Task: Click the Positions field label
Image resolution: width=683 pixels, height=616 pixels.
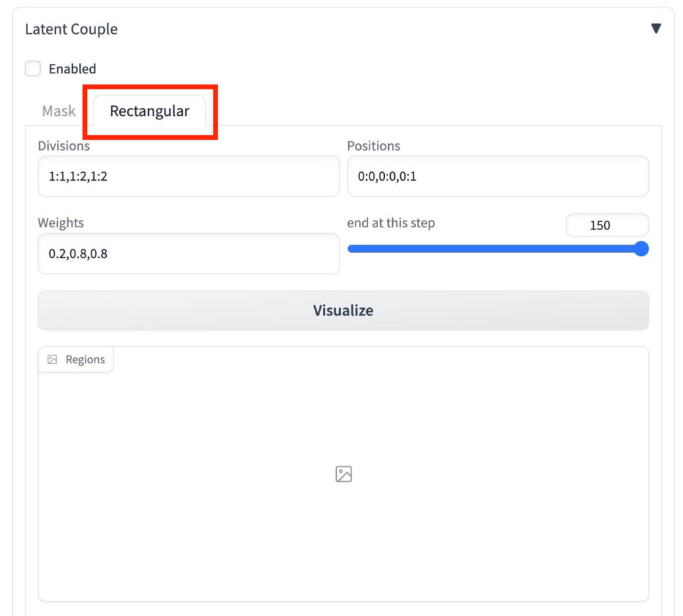Action: 374,146
